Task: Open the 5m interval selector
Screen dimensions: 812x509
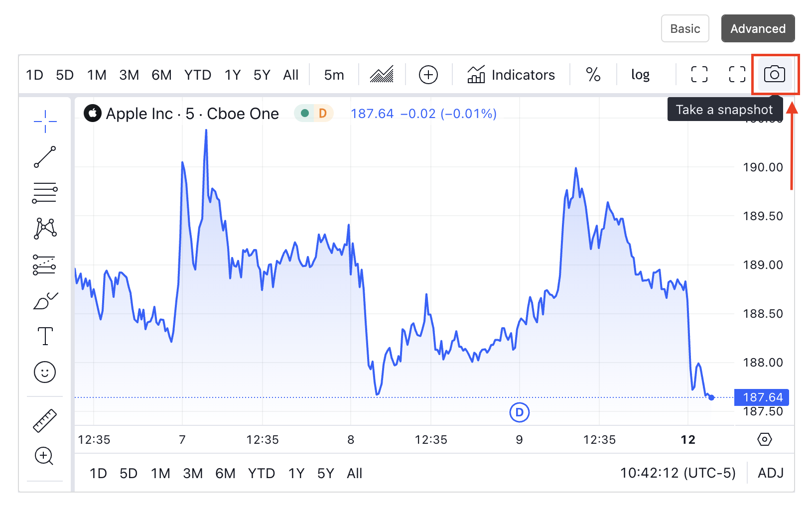Action: [x=334, y=75]
